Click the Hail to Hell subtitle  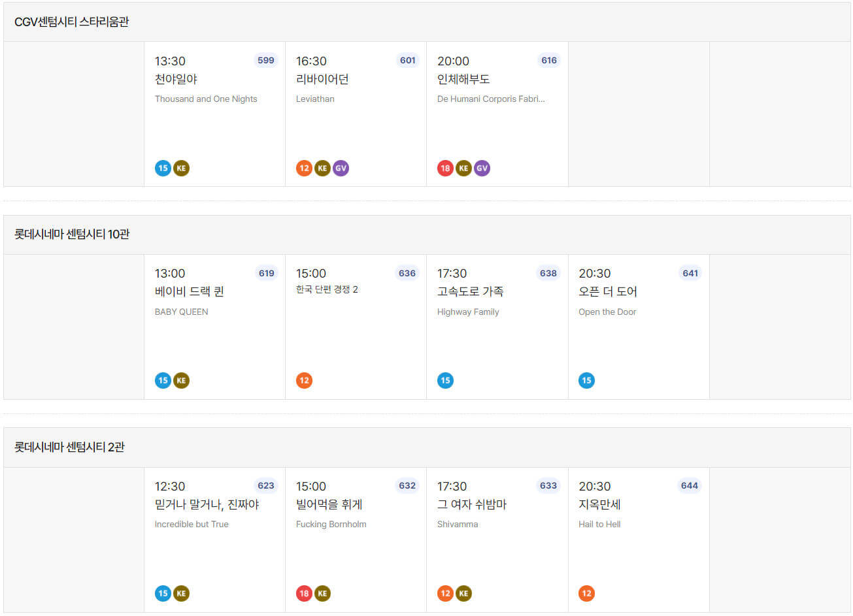(x=599, y=524)
